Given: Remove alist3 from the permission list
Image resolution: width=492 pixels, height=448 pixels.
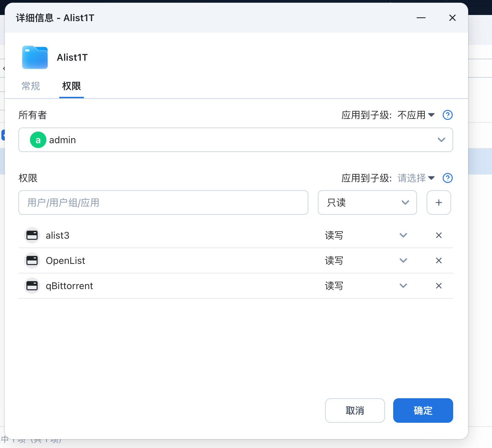Looking at the screenshot, I should [x=439, y=235].
